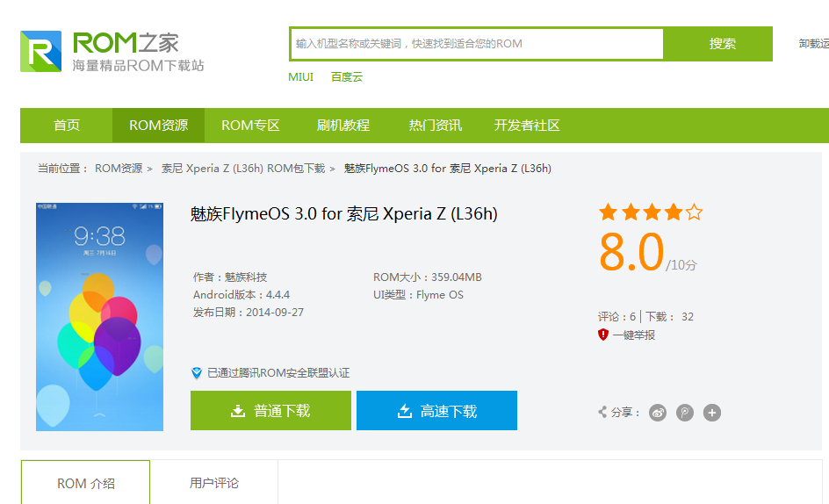Click the green 普通下载 button
This screenshot has width=829, height=504.
point(270,411)
